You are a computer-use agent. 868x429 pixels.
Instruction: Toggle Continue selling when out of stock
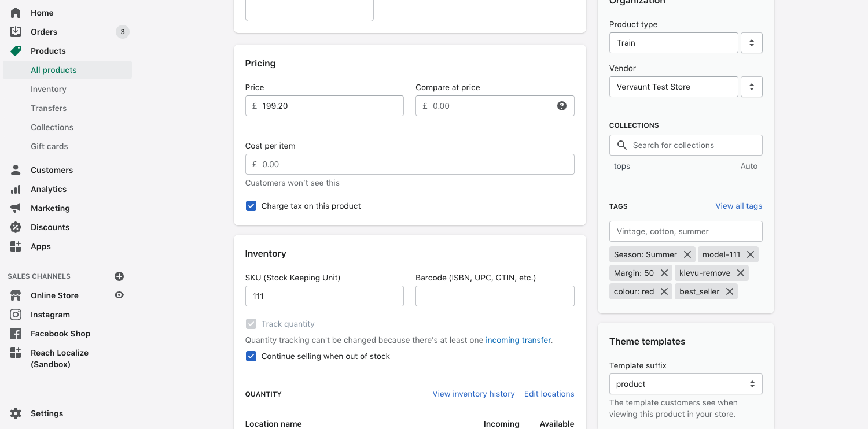(251, 356)
